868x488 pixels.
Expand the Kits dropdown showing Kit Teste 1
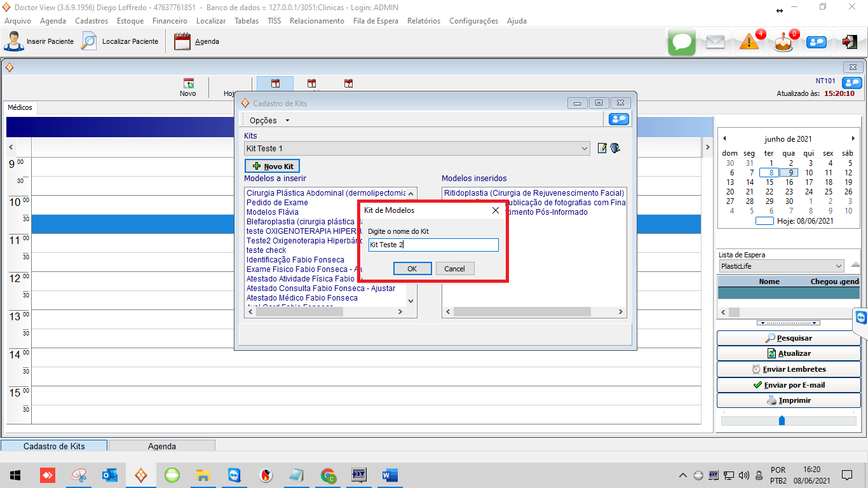click(584, 149)
